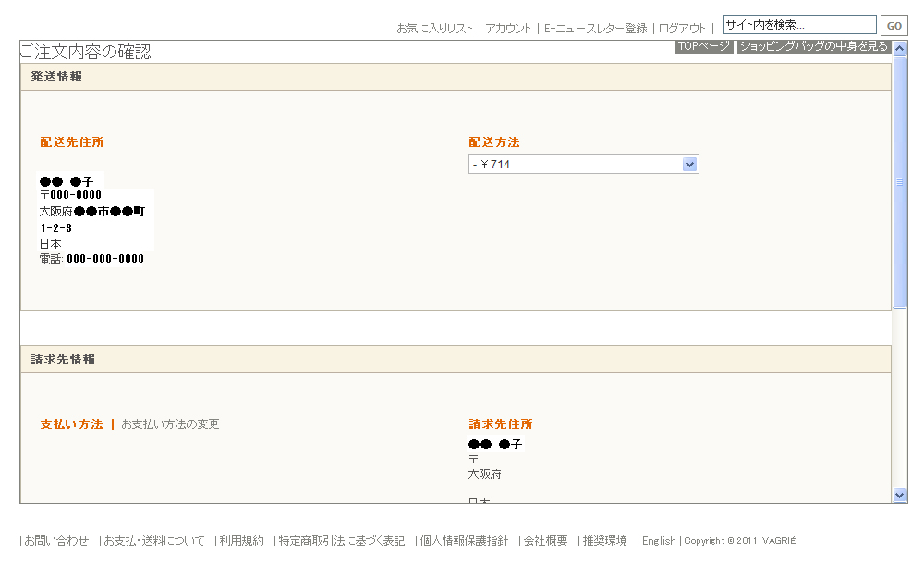Open the 配送方法 dropdown showing ¥714
Viewport: 924px width, 564px height.
[583, 164]
